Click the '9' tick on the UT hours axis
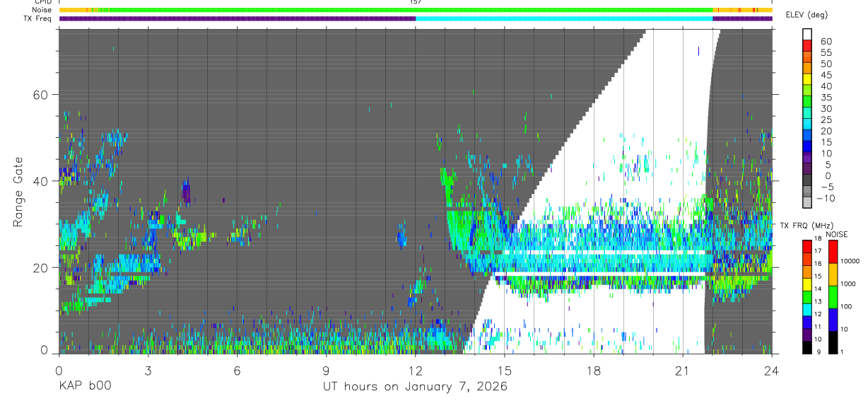 pyautogui.click(x=326, y=370)
